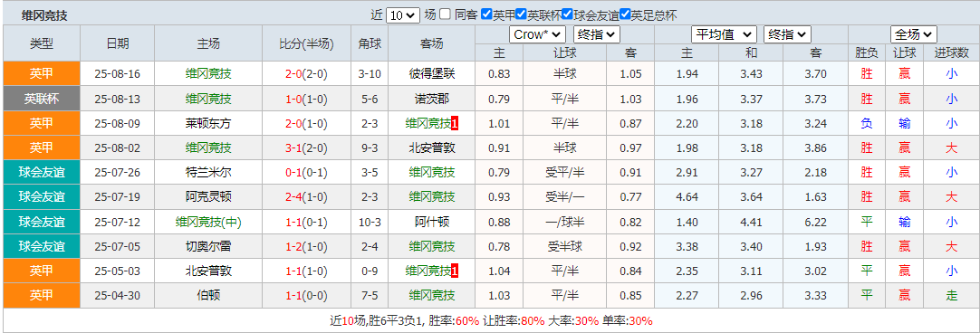Click the 1-1(0-0) score versus 伯顿
Image resolution: width=980 pixels, height=333 pixels.
306,296
